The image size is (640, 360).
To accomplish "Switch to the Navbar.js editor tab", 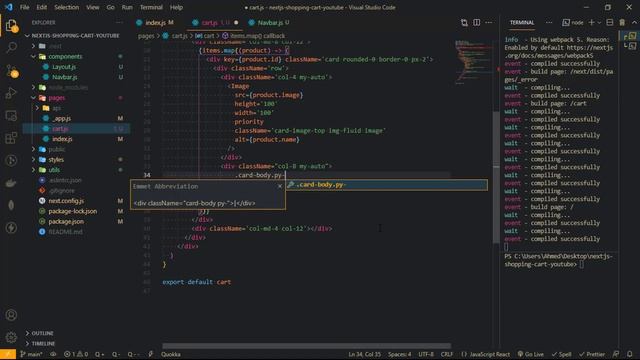I will point(270,22).
